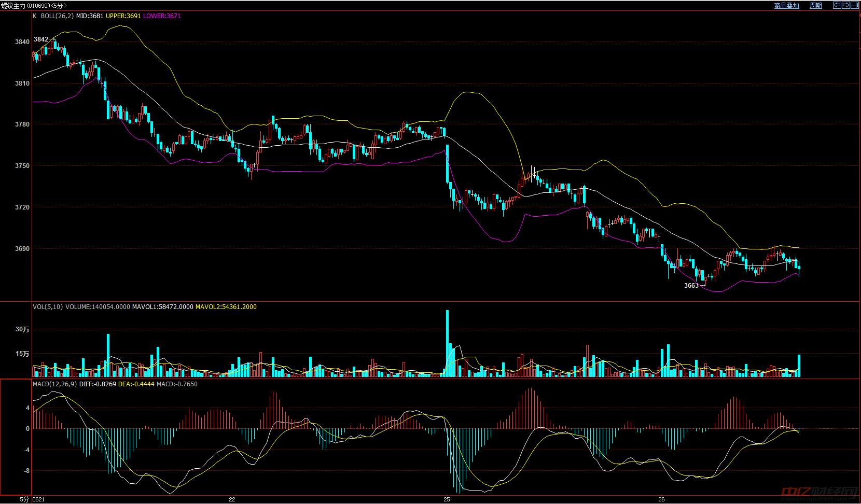Click the 3663 low price marker

691,286
